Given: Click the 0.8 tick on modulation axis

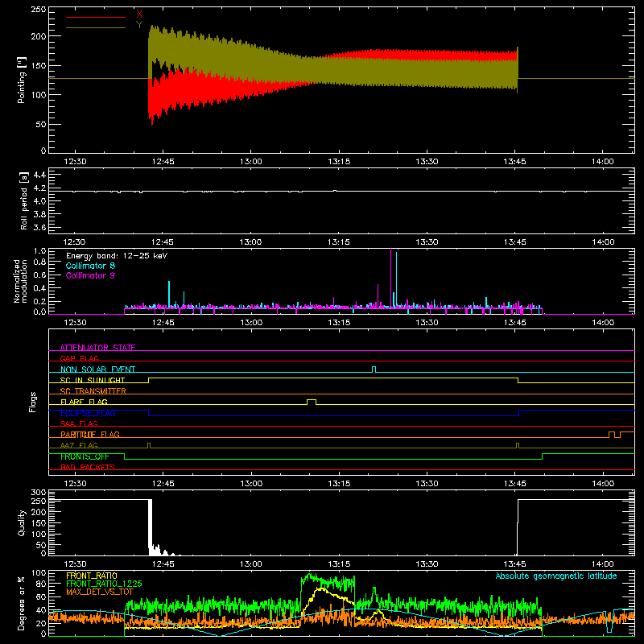Looking at the screenshot, I should click(x=39, y=262).
